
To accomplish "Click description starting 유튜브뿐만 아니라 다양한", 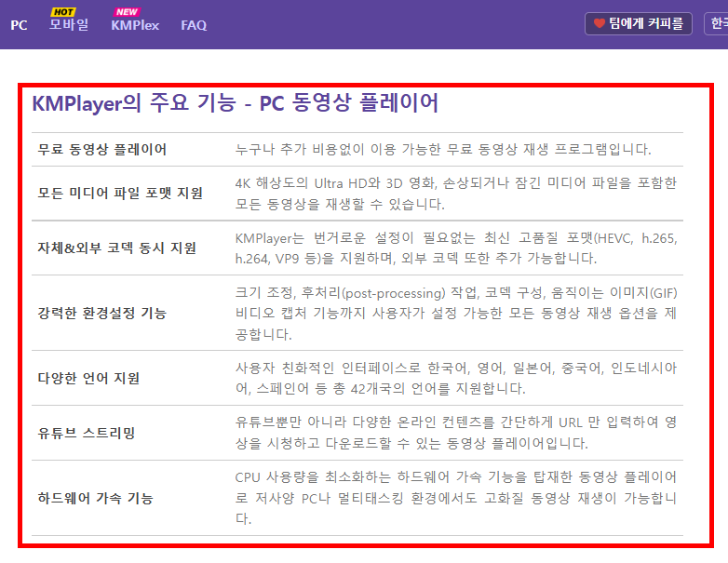I will click(456, 433).
